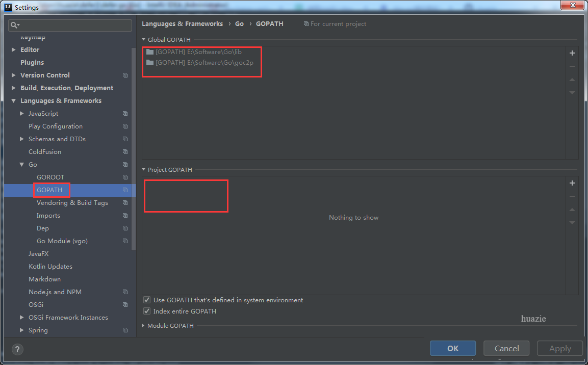Click the settings tree vertical scrollbar
The height and width of the screenshot is (365, 588).
[134, 149]
